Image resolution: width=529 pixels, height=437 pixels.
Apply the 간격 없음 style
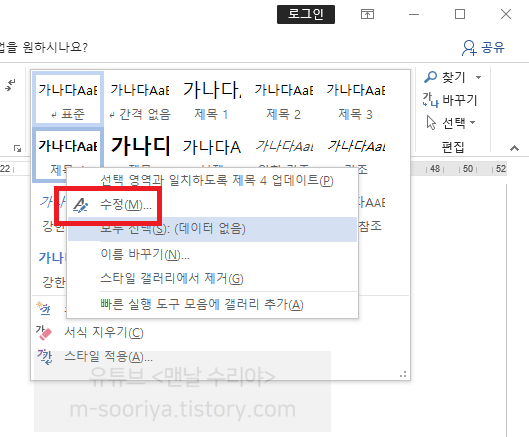140,99
